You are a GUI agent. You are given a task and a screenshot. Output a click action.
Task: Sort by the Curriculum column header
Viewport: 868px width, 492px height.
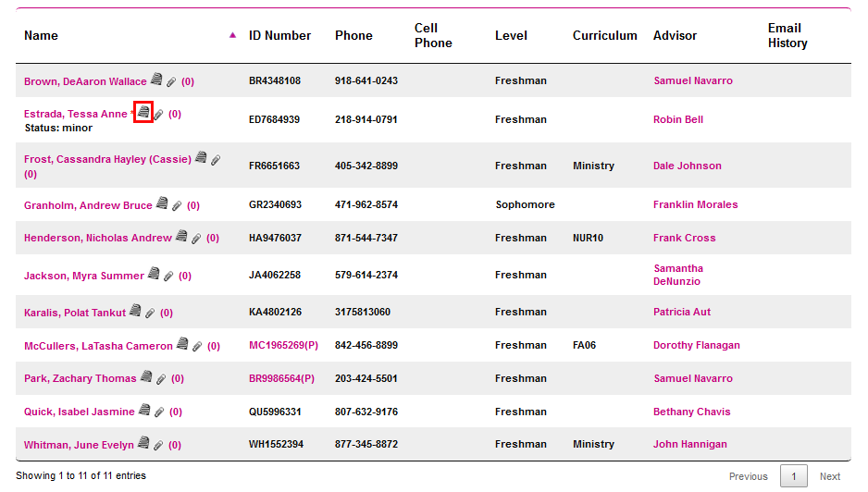(604, 35)
